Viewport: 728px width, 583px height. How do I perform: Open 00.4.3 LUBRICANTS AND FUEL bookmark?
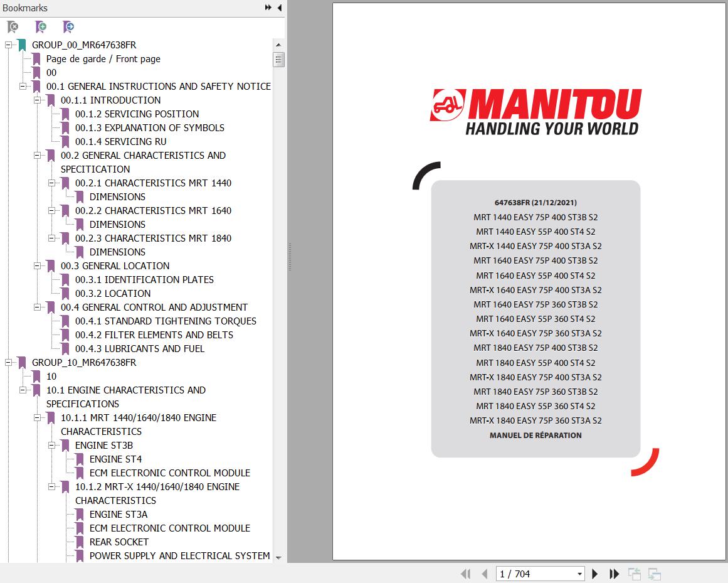140,349
